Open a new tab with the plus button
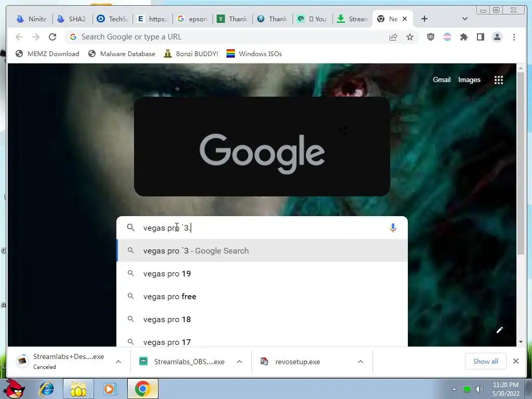The image size is (532, 399). click(424, 19)
